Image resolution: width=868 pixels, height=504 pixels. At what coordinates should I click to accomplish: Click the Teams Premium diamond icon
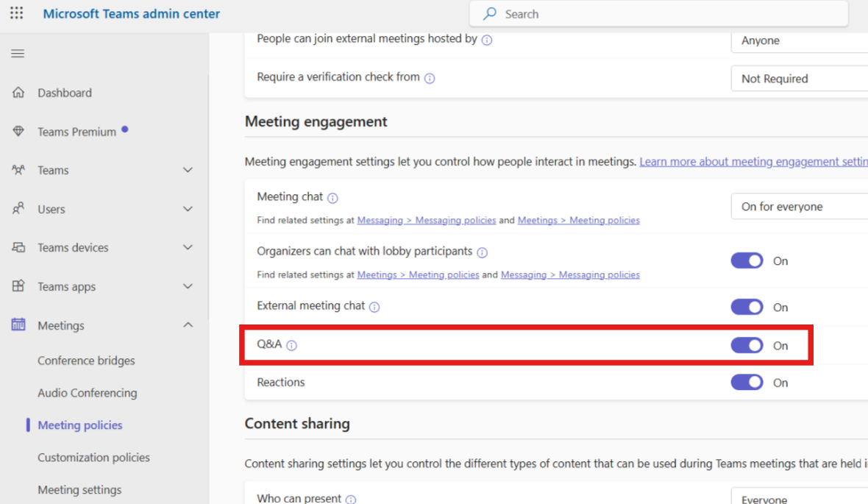(x=18, y=131)
